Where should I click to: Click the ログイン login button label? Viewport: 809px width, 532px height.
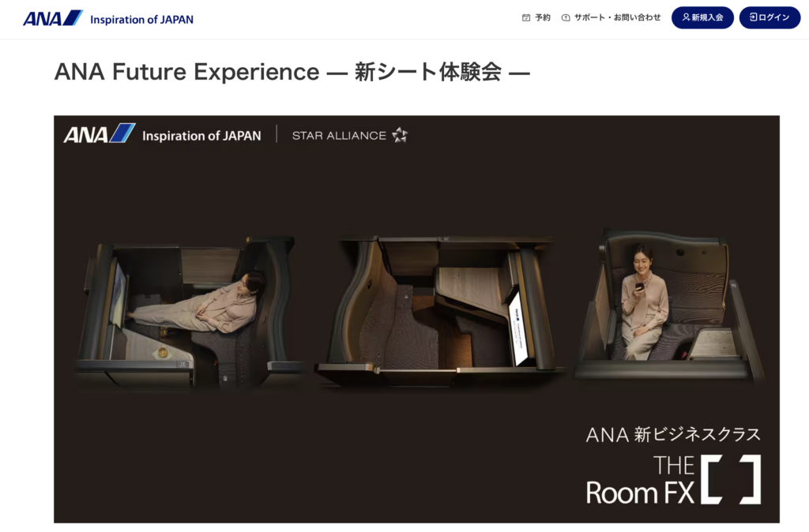pos(774,17)
